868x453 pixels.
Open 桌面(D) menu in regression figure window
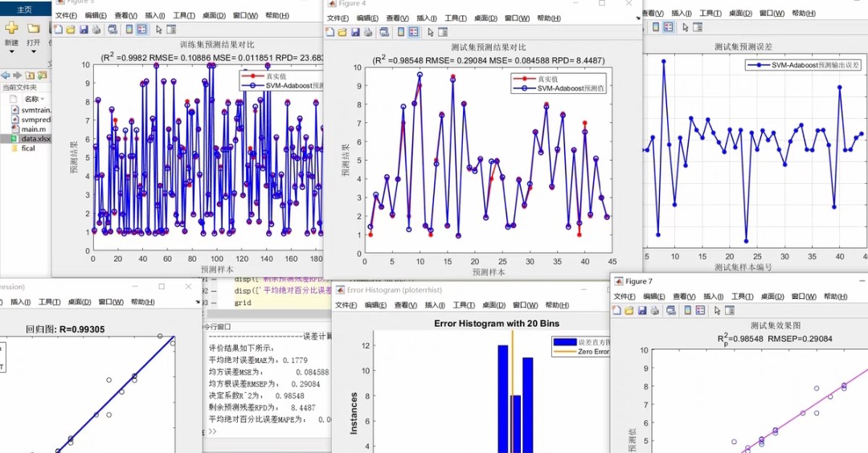coord(79,301)
